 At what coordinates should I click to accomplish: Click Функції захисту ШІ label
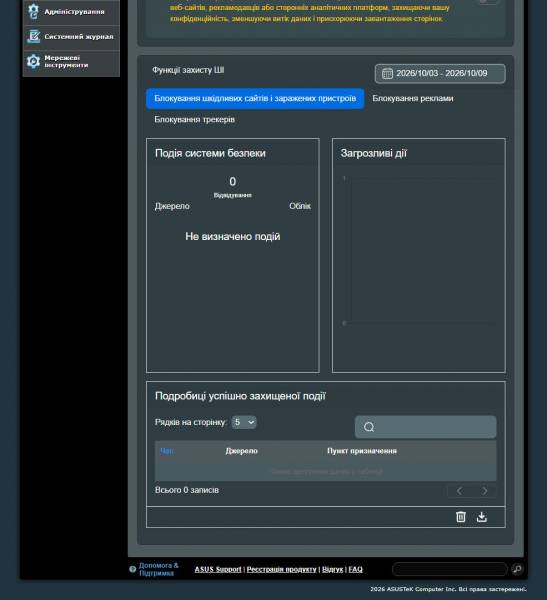click(188, 70)
